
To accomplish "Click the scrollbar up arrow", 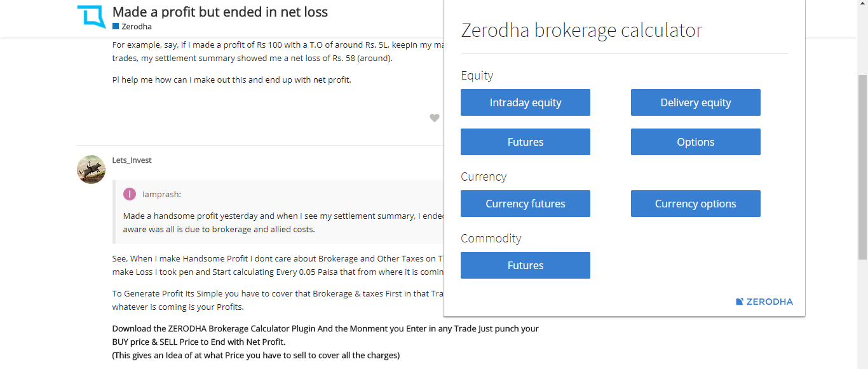I will point(862,4).
